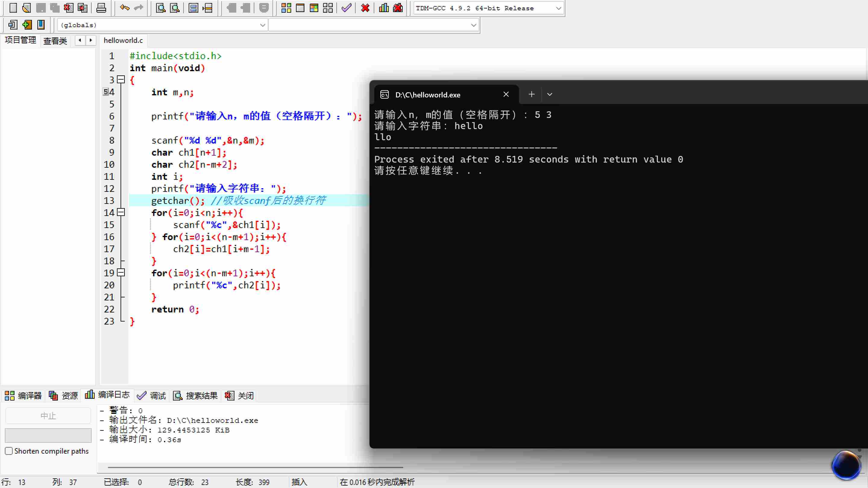Switch to the 调试 debug tab
Viewport: 868px width, 488px height.
[x=152, y=395]
